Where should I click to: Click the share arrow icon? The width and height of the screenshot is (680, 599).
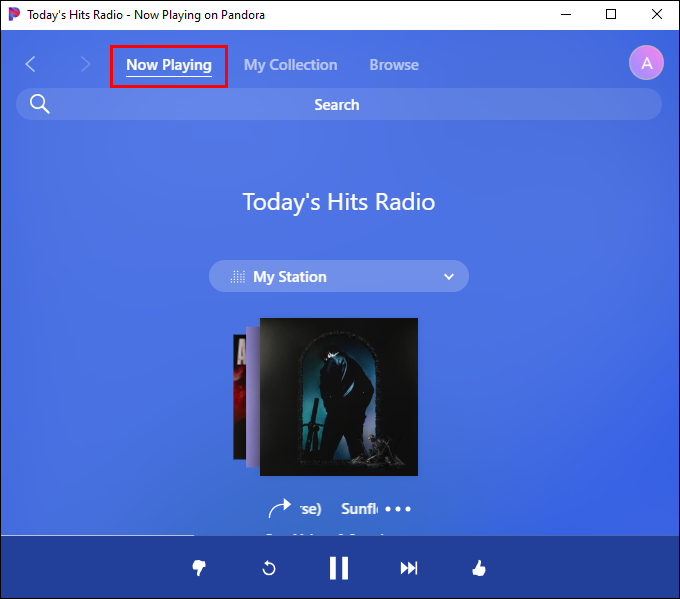pyautogui.click(x=280, y=508)
